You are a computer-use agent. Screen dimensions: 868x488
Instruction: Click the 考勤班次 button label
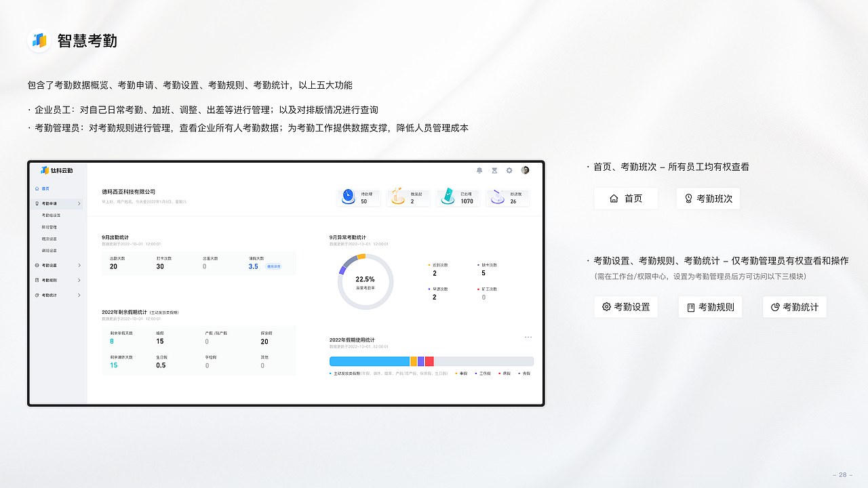[715, 199]
